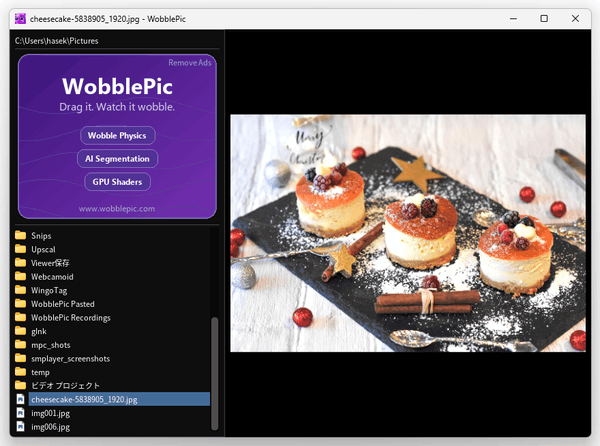Select the WobblePic Pasted folder name
This screenshot has height=446, width=600.
tap(63, 304)
